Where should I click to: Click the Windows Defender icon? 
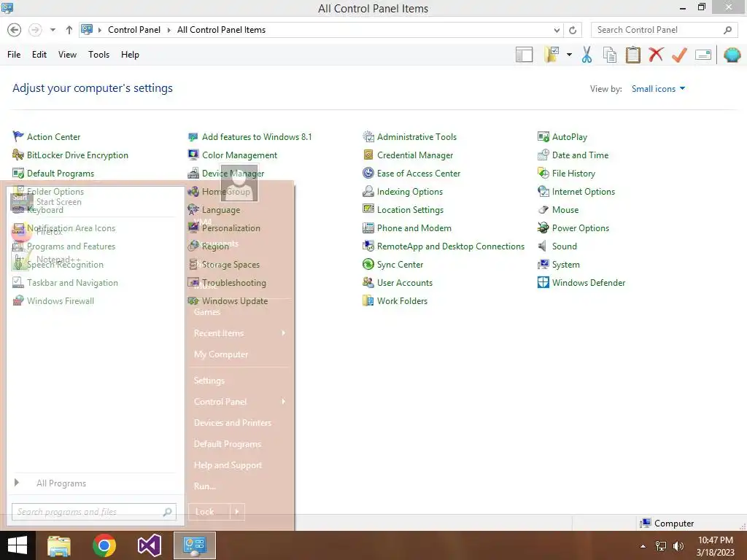coord(543,283)
